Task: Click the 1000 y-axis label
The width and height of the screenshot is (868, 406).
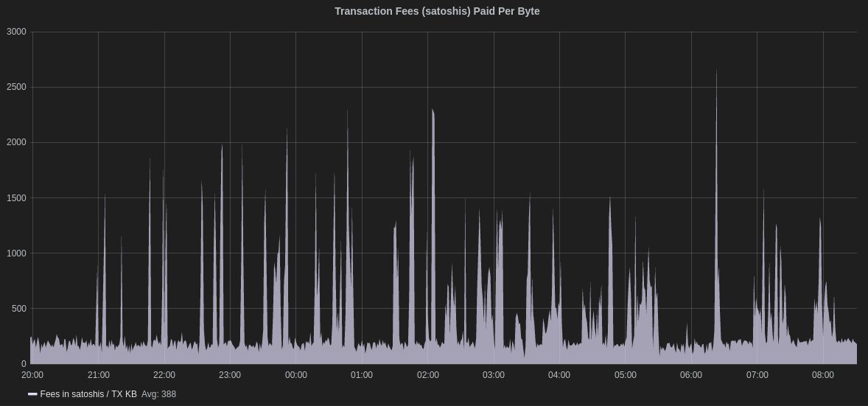Action: (x=16, y=253)
